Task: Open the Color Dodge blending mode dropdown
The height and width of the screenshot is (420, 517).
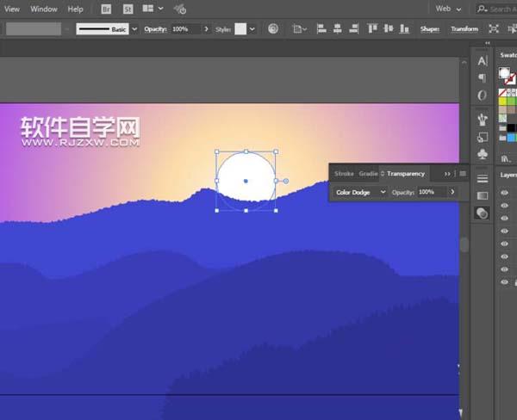Action: (x=360, y=192)
